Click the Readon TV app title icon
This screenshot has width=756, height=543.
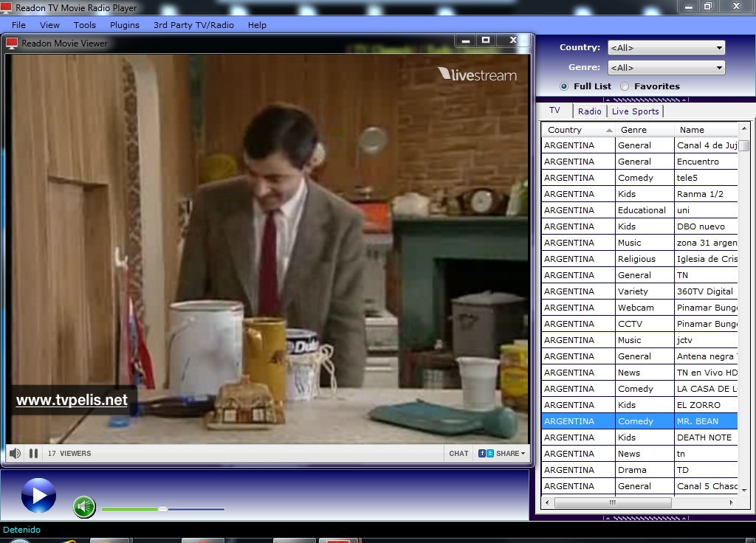point(6,7)
